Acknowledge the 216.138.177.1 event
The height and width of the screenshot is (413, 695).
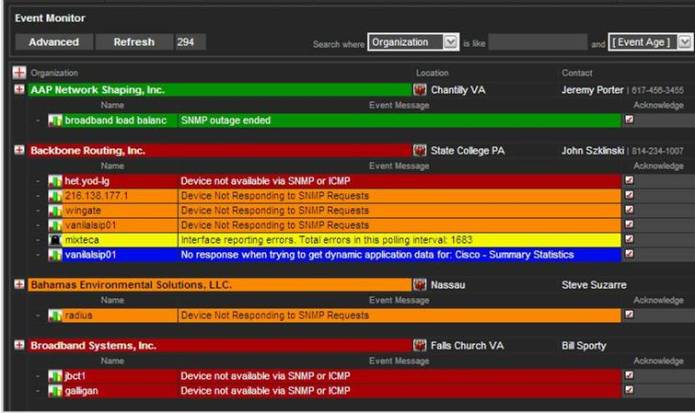629,195
